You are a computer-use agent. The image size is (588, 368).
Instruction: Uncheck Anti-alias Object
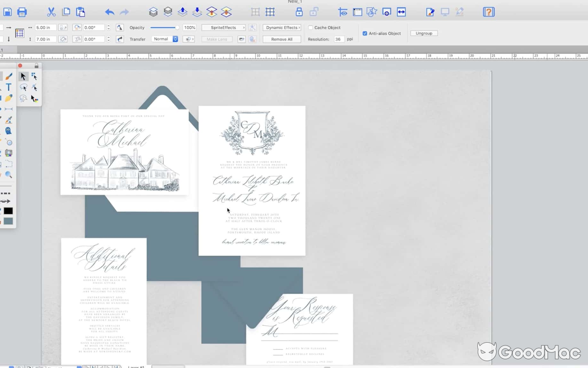tap(365, 33)
